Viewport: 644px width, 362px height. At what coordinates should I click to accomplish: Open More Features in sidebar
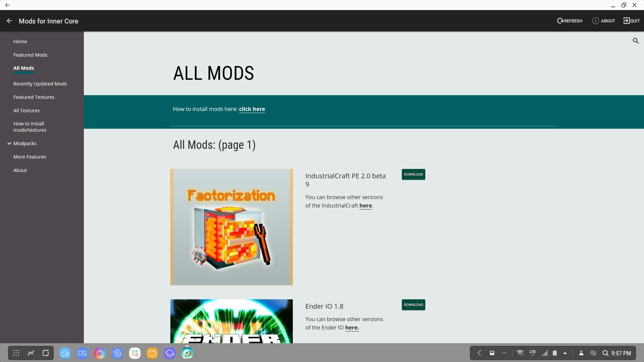pos(30,157)
